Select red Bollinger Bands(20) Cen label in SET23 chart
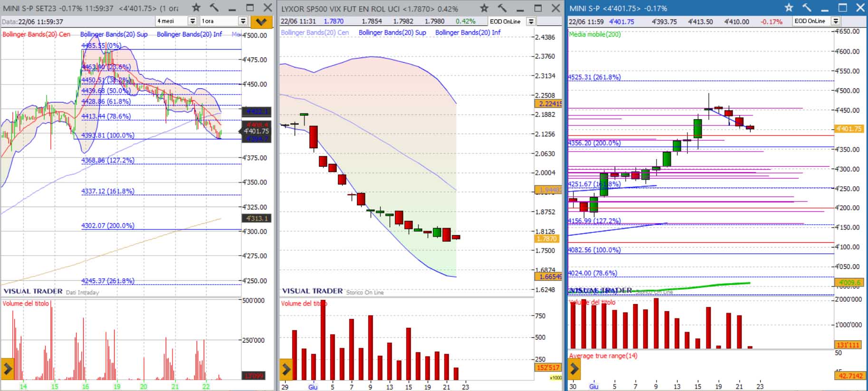This screenshot has width=868, height=391. pyautogui.click(x=36, y=34)
